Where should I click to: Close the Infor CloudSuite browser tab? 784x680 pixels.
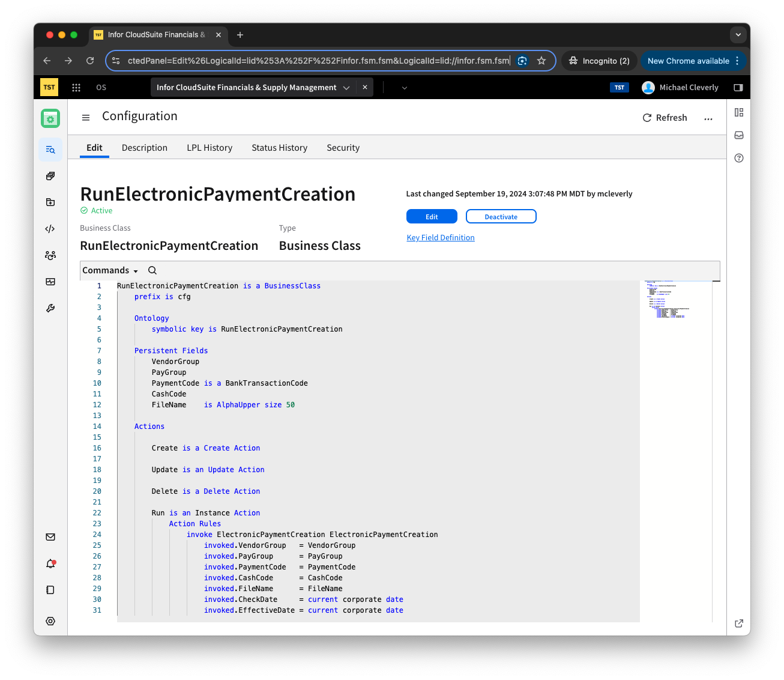[x=219, y=35]
